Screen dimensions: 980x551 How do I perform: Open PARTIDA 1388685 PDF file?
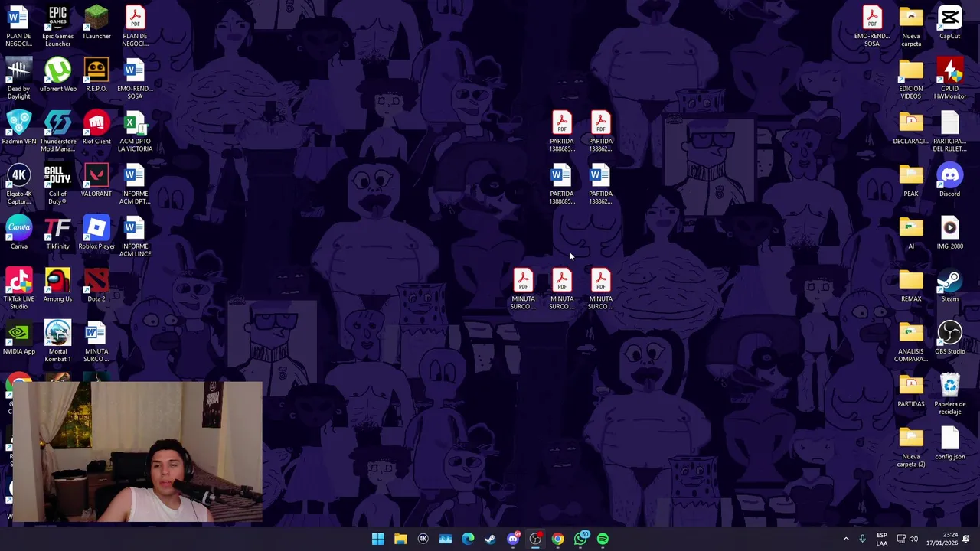point(561,132)
